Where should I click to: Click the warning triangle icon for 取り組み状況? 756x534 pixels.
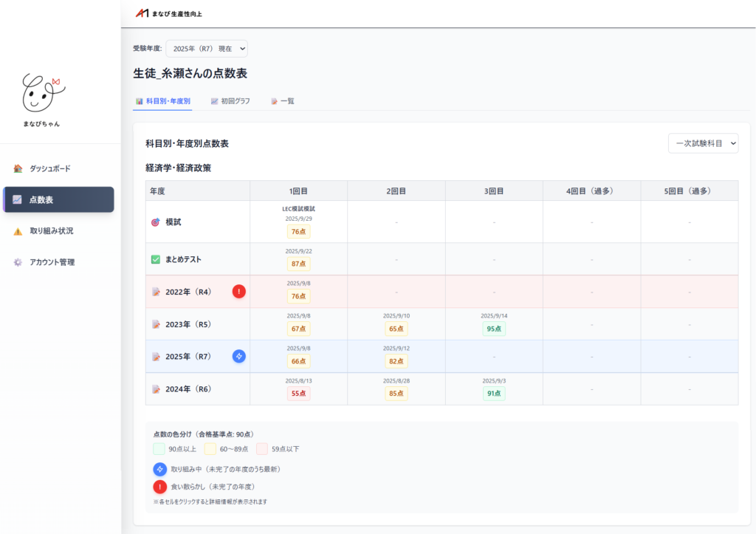pos(18,231)
